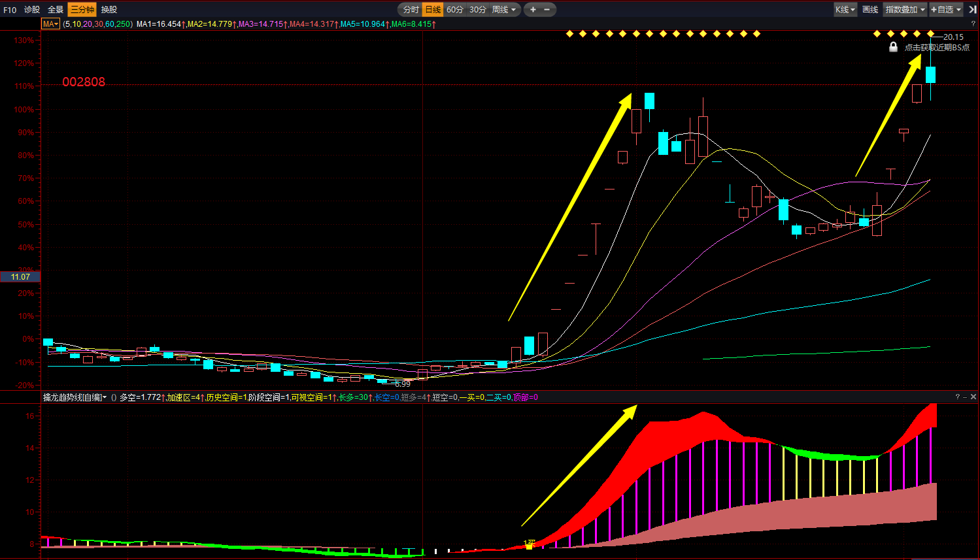Open the 周线 period dropdown
Screen dimensions: 980x560
[x=504, y=9]
